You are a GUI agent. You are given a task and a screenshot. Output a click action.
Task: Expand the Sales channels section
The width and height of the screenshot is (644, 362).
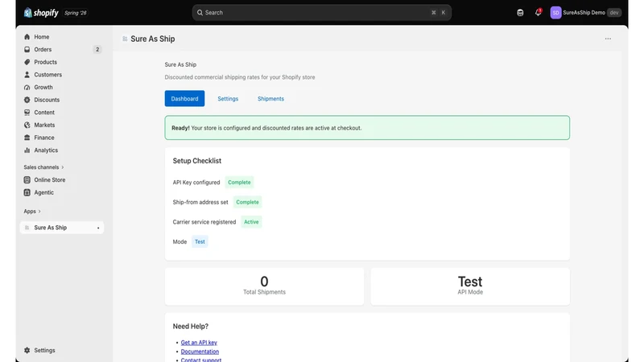click(x=43, y=167)
